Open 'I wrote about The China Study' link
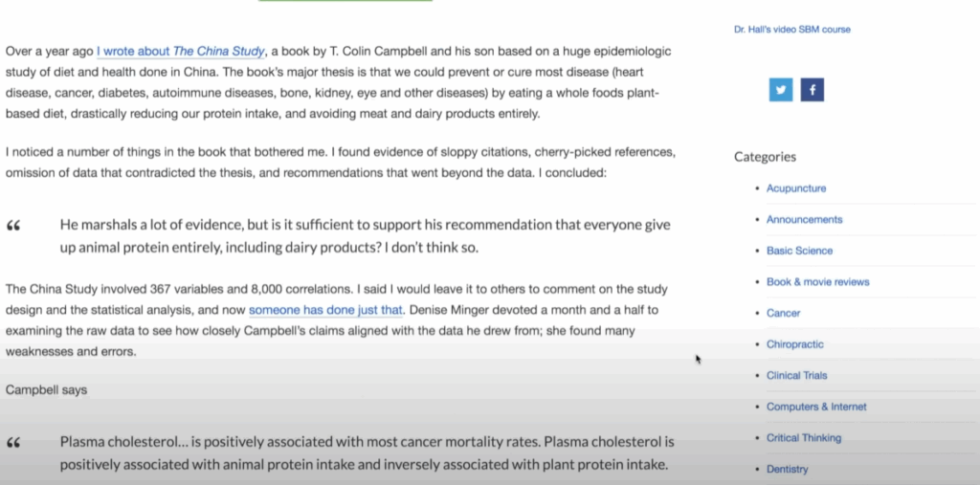Image resolution: width=980 pixels, height=485 pixels. [181, 52]
